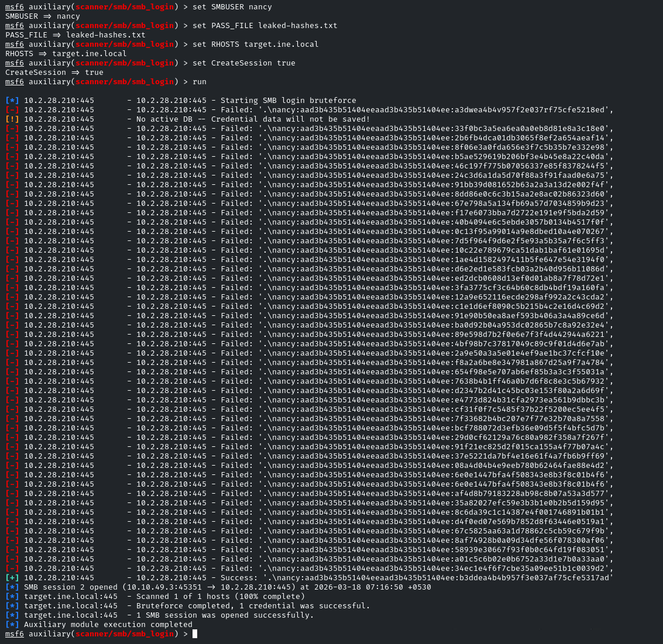Click failed hash 12a9e652116ecde298af992a2c43cda2
Image resolution: width=663 pixels, height=644 pixels.
coord(530,297)
